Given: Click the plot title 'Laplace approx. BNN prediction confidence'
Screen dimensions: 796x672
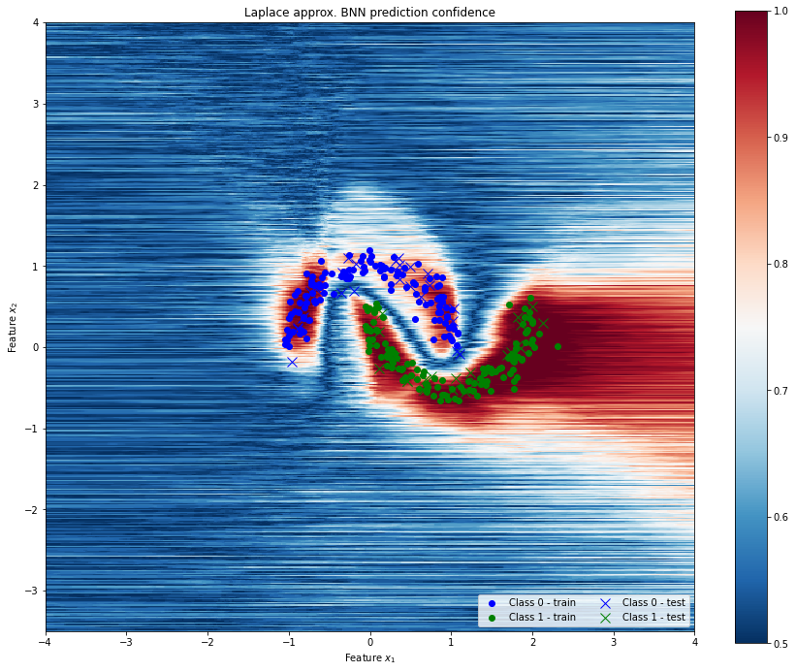Looking at the screenshot, I should point(369,13).
